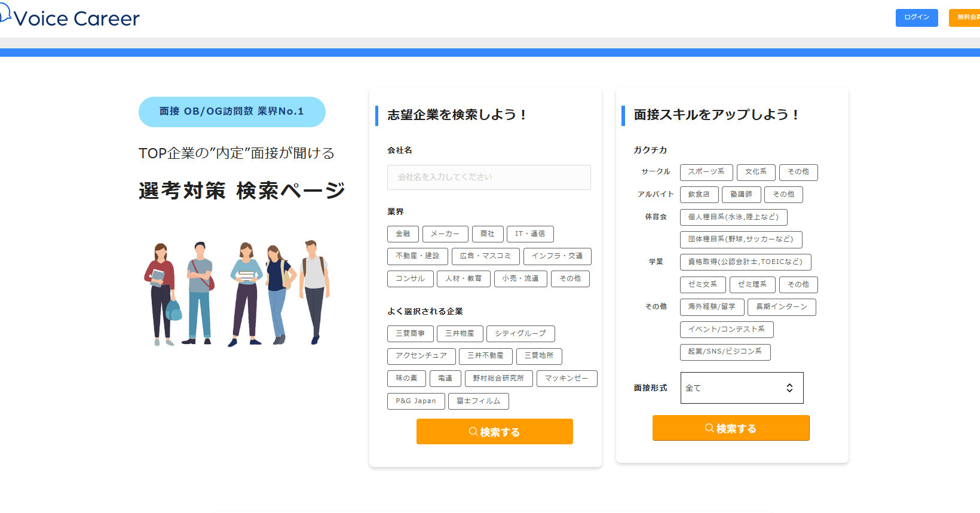
Task: Click the Voice Career logo
Action: (x=71, y=18)
